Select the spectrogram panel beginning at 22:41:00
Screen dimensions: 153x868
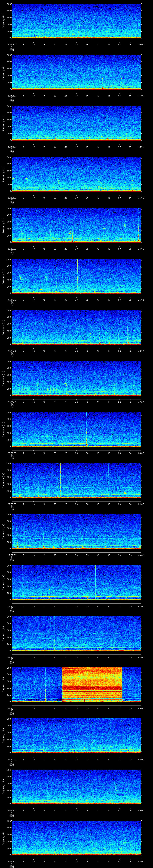pyautogui.click(x=76, y=633)
